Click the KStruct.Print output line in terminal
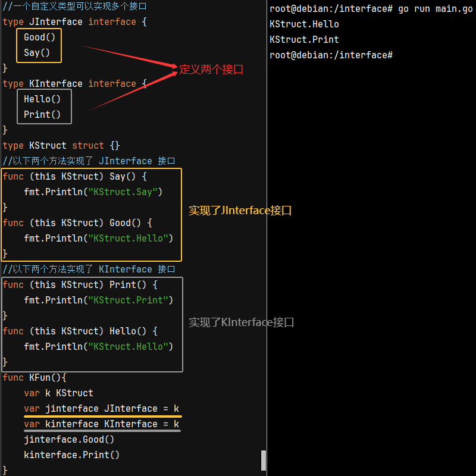476x476 pixels. [x=304, y=40]
